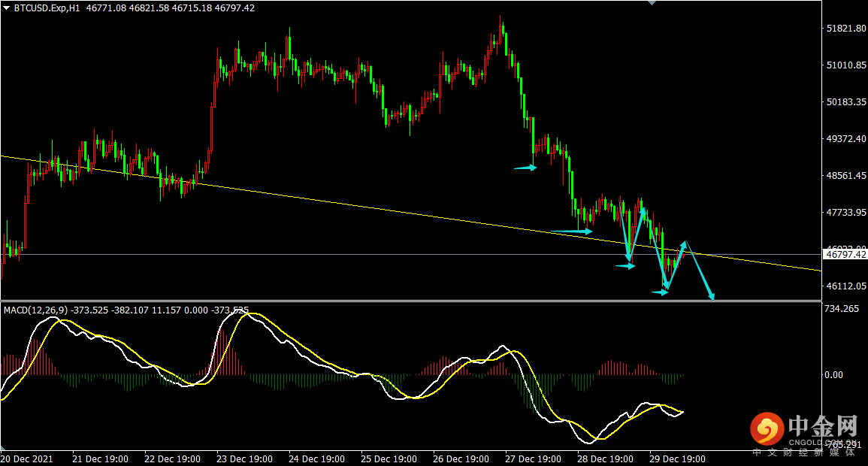Click the 0.00 level on MACD scale
Image resolution: width=868 pixels, height=466 pixels.
tap(833, 375)
